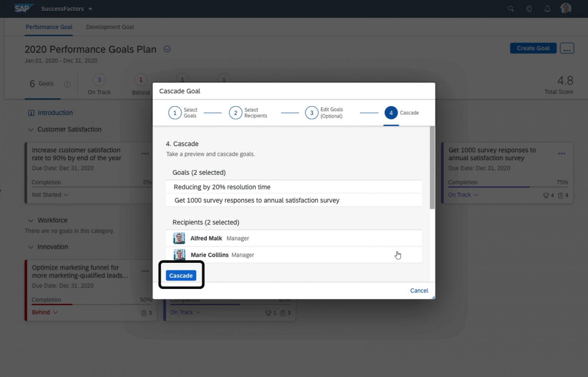The width and height of the screenshot is (588, 377).
Task: Click the SAP logo
Action: tap(24, 8)
